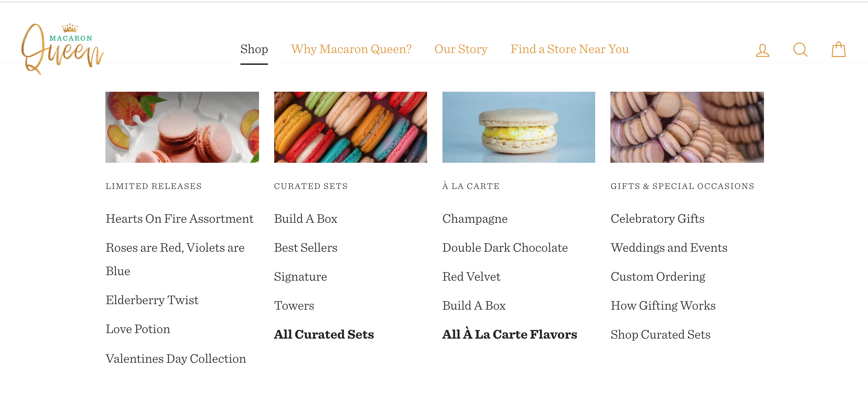Screen dimensions: 868x400
Task: Click Find a Store Near You
Action: (x=569, y=49)
